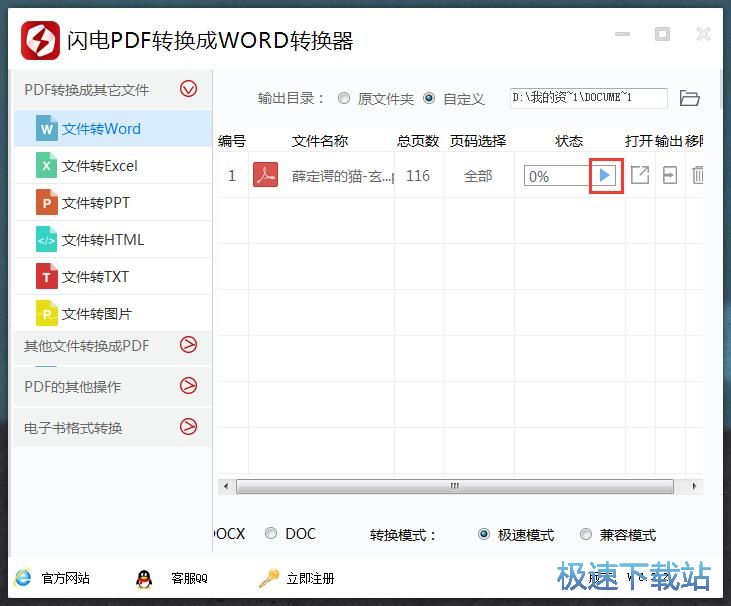Select 文件转PPT in sidebar
Screen dimensions: 731x606
coord(113,202)
